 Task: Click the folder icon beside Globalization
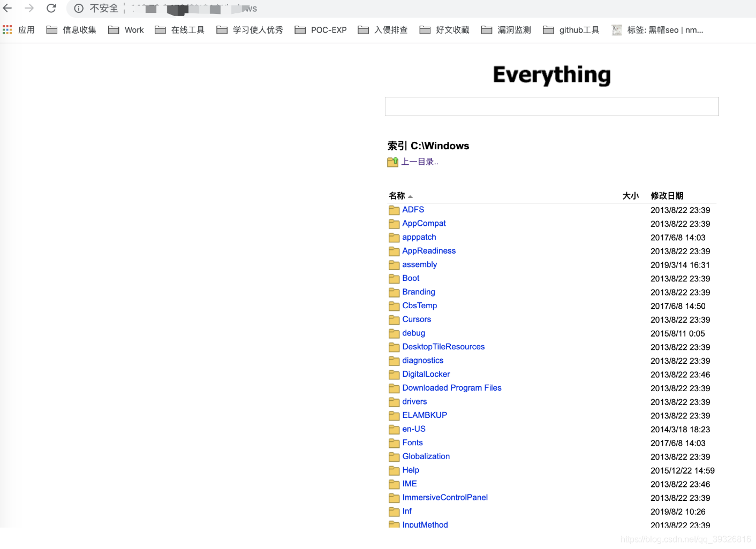pos(394,456)
